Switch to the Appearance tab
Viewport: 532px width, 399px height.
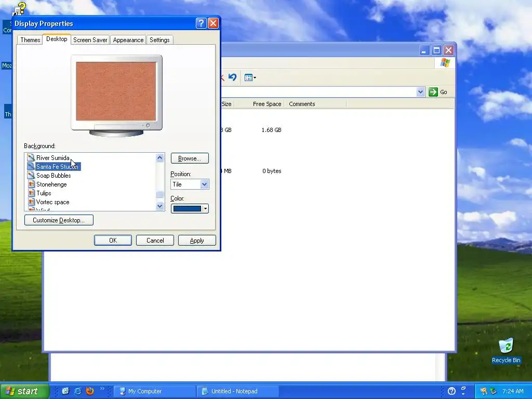tap(128, 39)
